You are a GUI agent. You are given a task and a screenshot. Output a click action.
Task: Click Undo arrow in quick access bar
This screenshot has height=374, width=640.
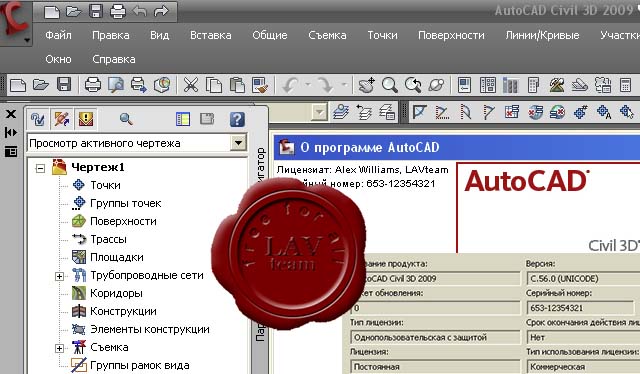point(140,11)
